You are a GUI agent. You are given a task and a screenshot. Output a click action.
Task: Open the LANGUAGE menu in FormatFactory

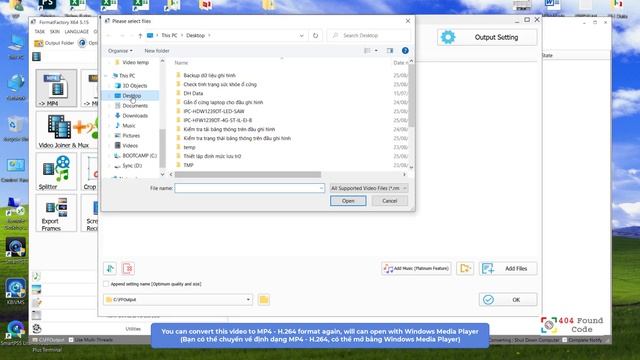(76, 31)
